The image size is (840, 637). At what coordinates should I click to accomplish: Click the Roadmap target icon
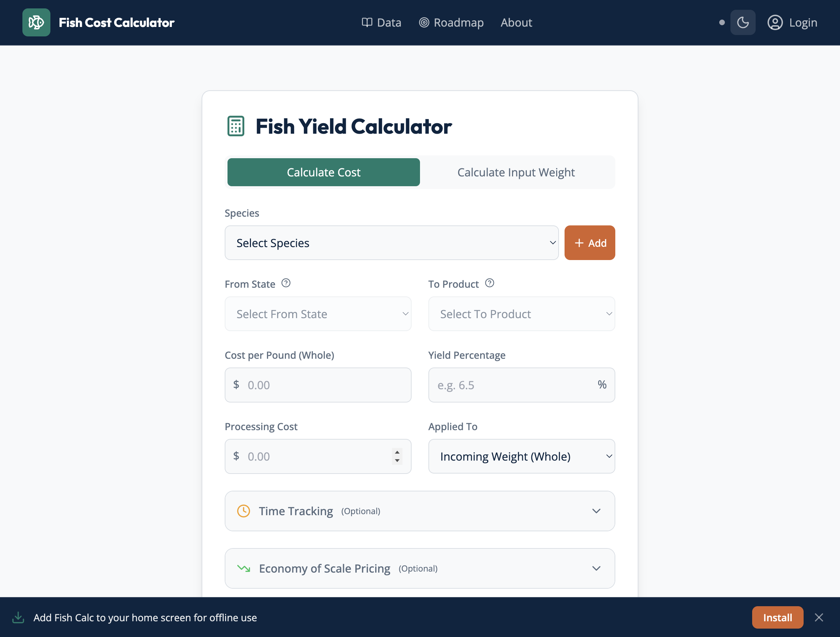point(424,22)
